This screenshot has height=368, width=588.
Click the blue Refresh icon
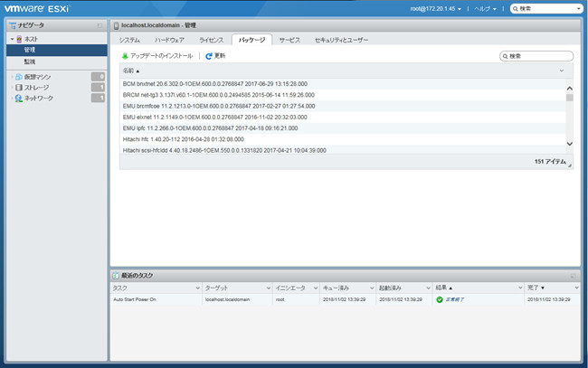(x=209, y=56)
